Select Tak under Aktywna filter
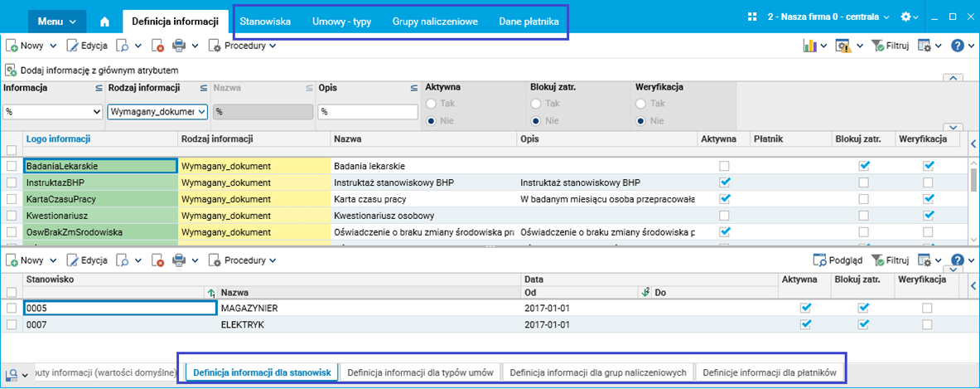This screenshot has width=980, height=389. [x=431, y=104]
